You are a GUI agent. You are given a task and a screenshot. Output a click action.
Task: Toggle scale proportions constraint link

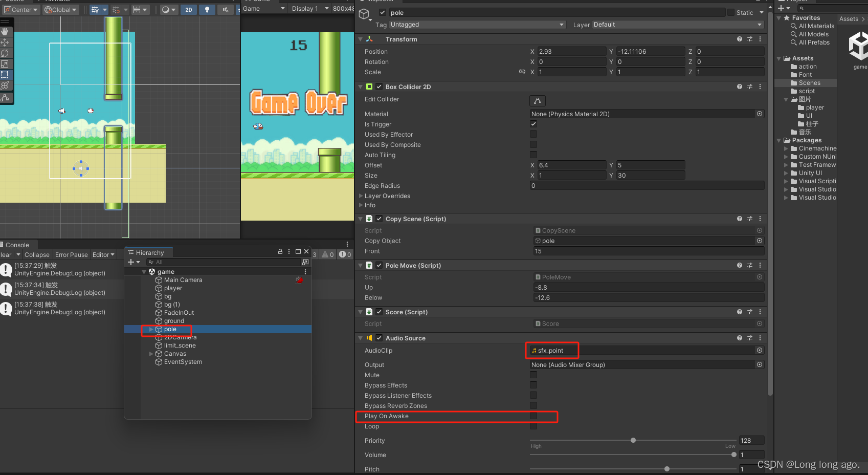point(522,72)
